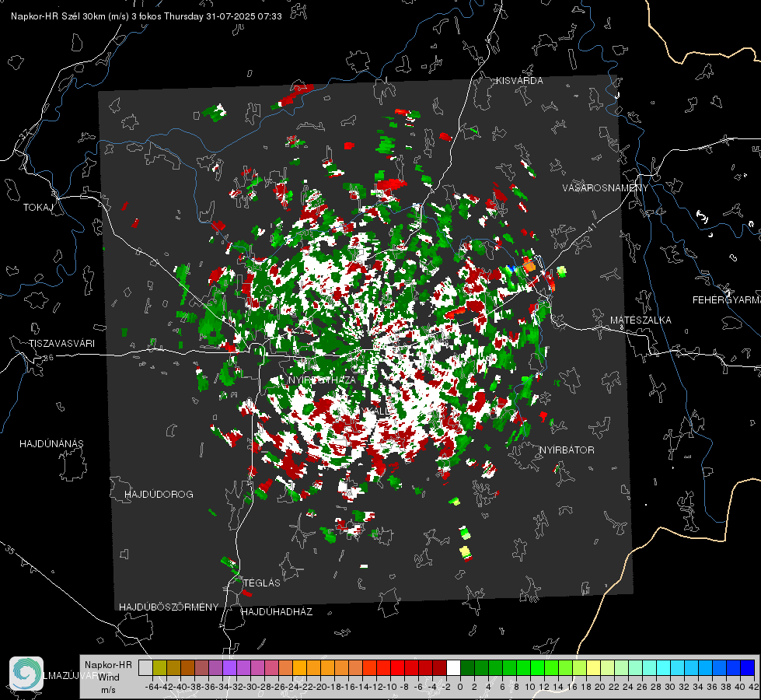Pick the light gray swatch at the legend's start
This screenshot has width=761, height=700.
(x=145, y=667)
